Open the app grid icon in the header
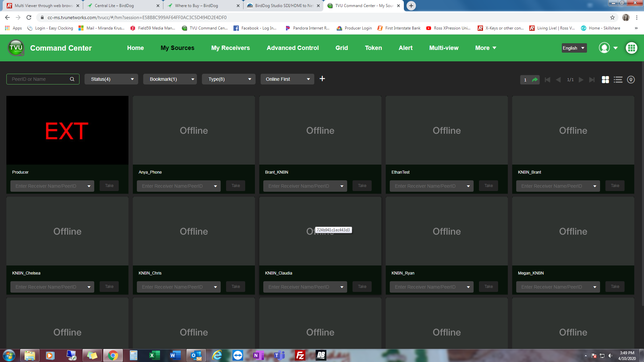 [631, 48]
